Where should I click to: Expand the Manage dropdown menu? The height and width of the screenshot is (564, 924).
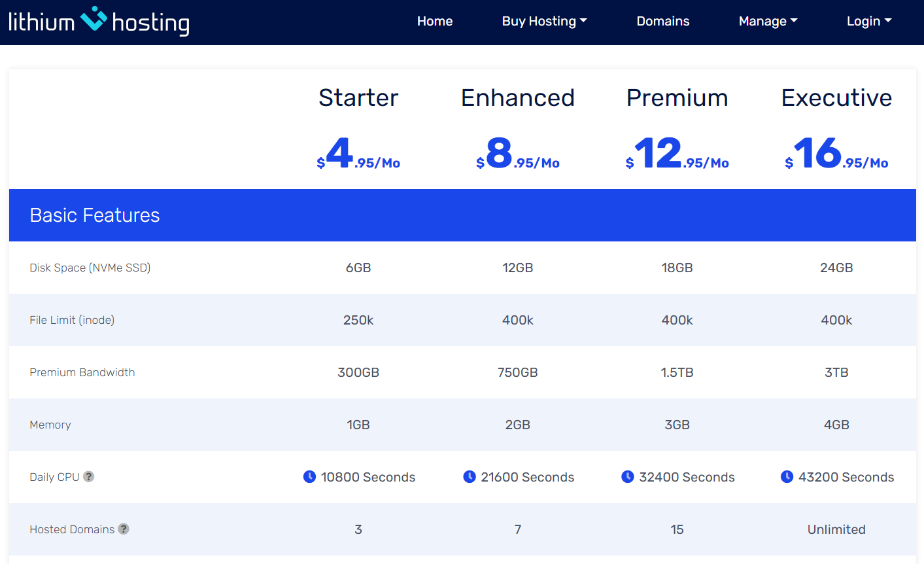(x=768, y=21)
